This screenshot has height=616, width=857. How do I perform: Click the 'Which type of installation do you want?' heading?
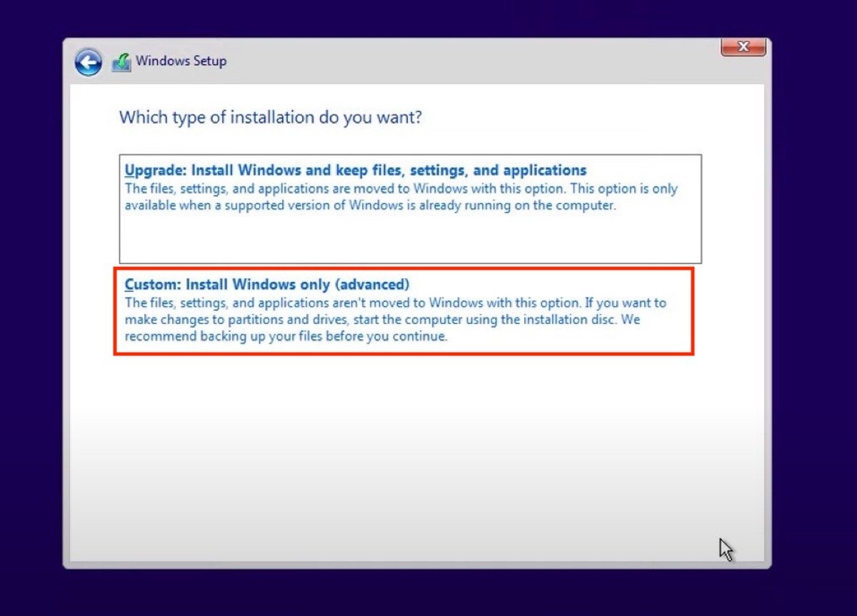271,117
